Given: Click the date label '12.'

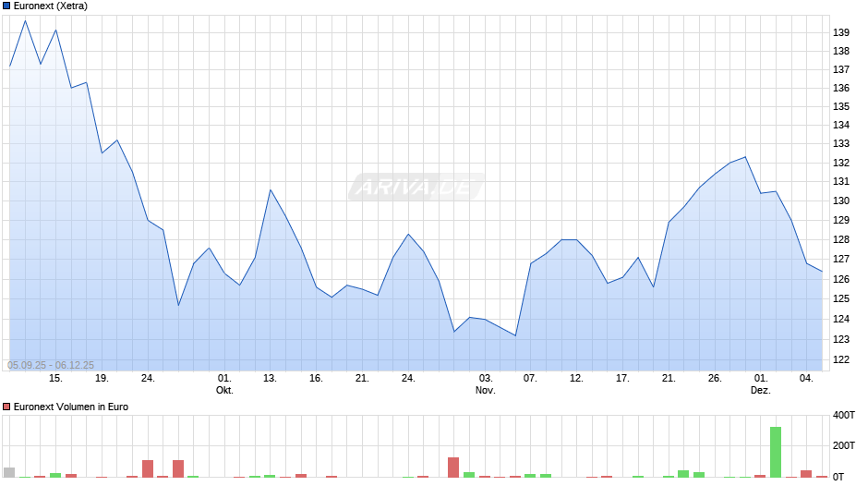Looking at the screenshot, I should click(x=576, y=379).
